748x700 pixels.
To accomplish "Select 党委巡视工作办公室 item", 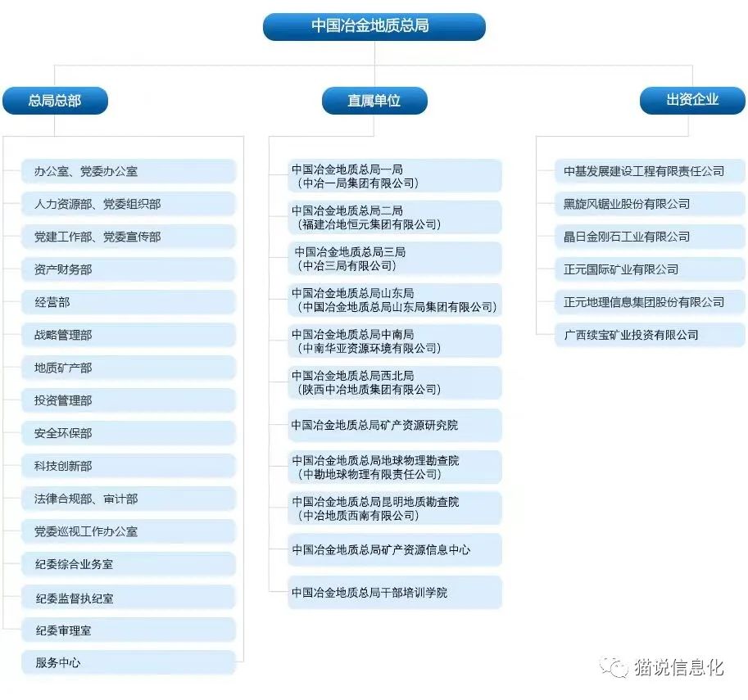I will click(x=129, y=531).
